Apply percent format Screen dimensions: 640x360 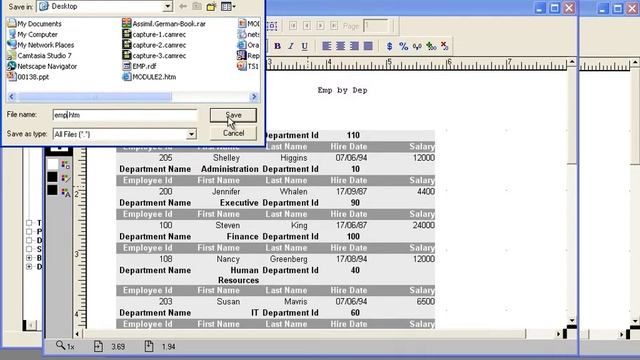(403, 46)
